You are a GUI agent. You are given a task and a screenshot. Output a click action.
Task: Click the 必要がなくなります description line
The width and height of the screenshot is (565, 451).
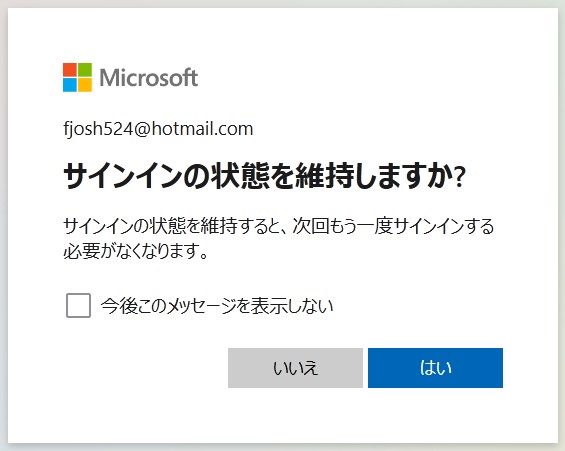pos(136,250)
